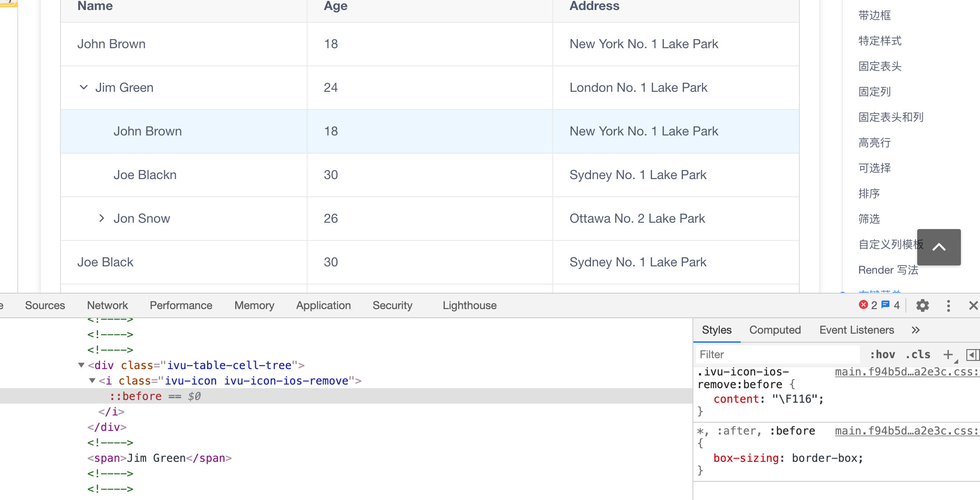Show more Styles pane tabs chevron
The image size is (980, 500).
click(915, 330)
